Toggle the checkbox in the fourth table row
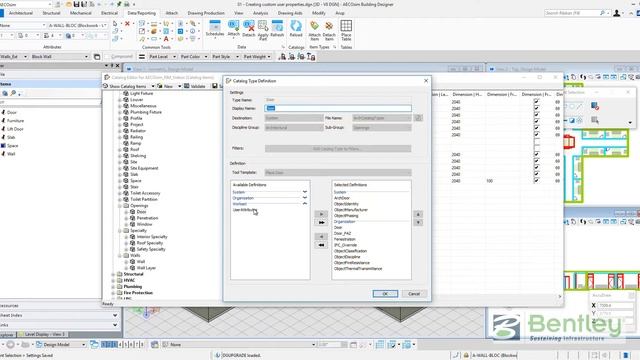 (536, 121)
